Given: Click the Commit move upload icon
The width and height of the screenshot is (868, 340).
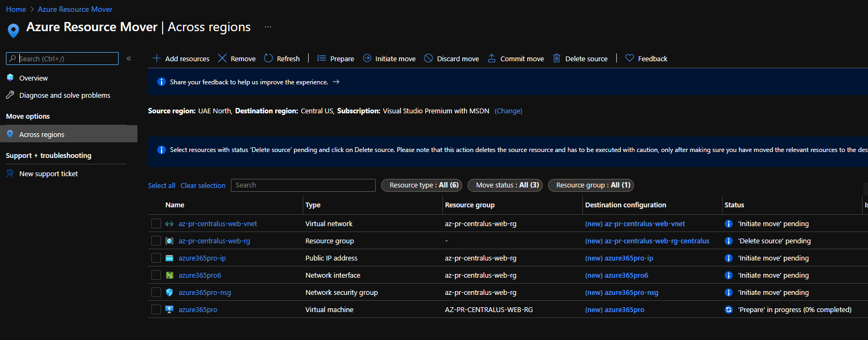Looking at the screenshot, I should coord(492,58).
